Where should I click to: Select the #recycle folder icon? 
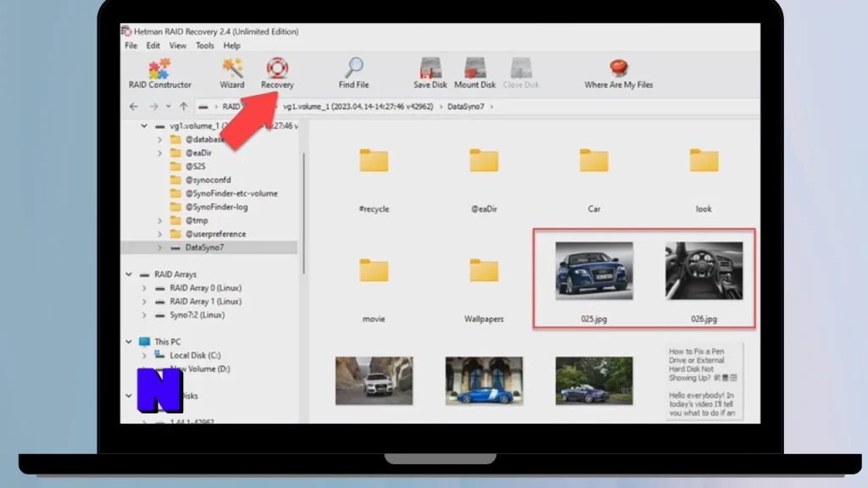374,160
